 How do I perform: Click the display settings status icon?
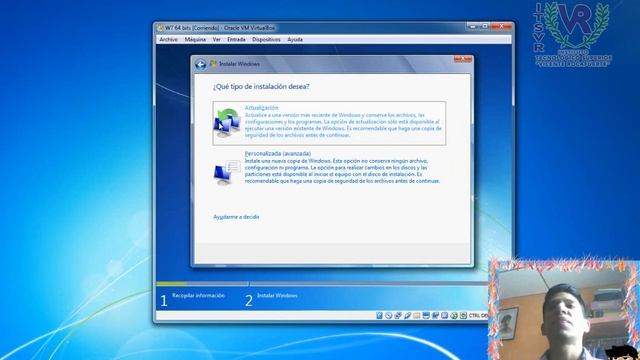426,316
